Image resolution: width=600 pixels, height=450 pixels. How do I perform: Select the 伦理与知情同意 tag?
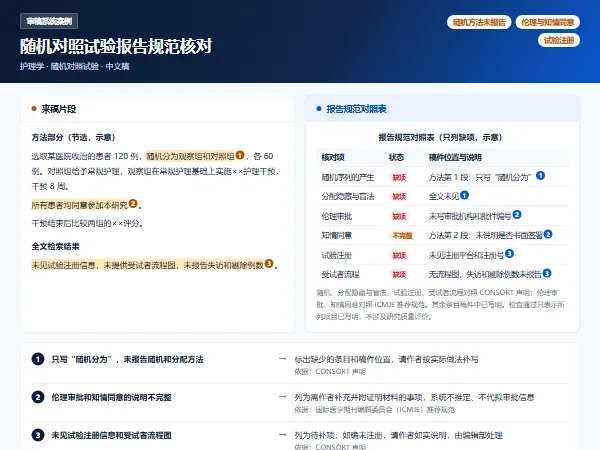548,22
